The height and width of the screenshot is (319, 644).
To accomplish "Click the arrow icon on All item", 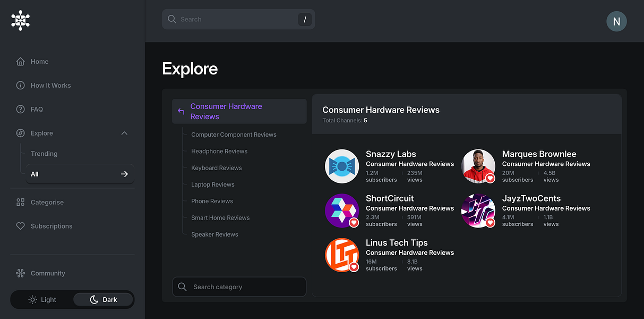I will point(124,174).
